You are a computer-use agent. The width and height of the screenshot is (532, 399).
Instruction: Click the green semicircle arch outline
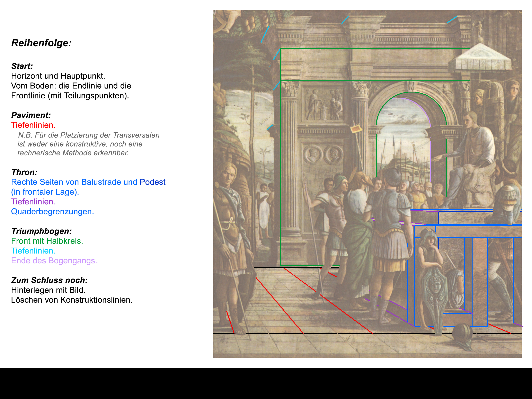click(411, 92)
